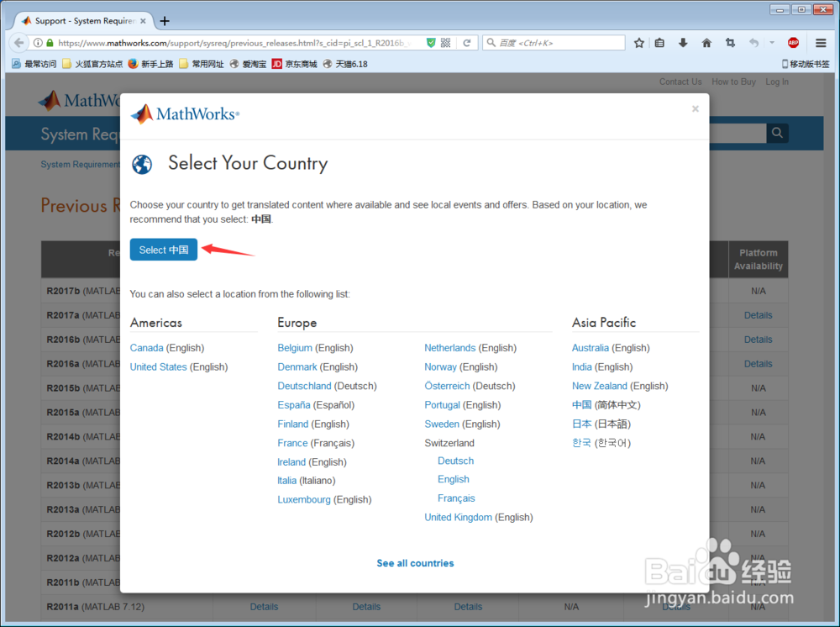Expand the small dropdown arrow beside undo icon
The image size is (840, 627).
pos(772,43)
